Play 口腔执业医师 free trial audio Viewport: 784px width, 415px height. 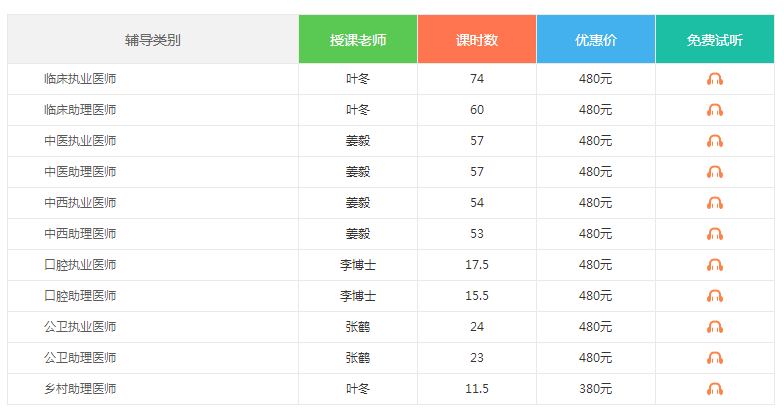pyautogui.click(x=715, y=265)
